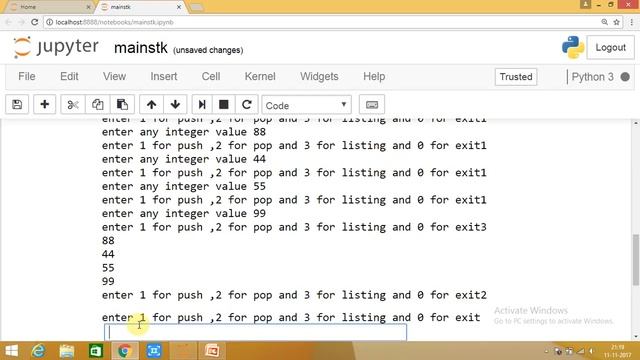This screenshot has height=360, width=640.
Task: Open the cell type Code dropdown
Action: pos(306,105)
